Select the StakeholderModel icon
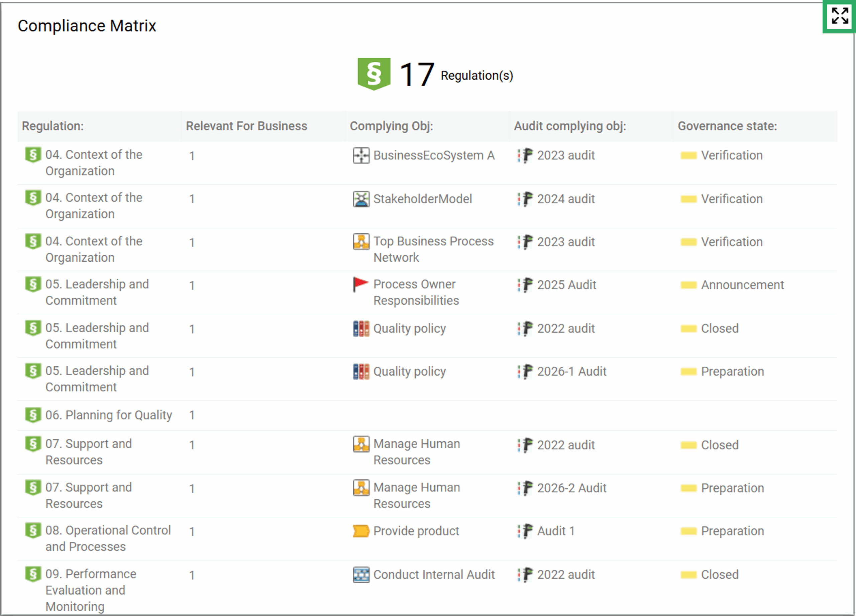 point(361,199)
